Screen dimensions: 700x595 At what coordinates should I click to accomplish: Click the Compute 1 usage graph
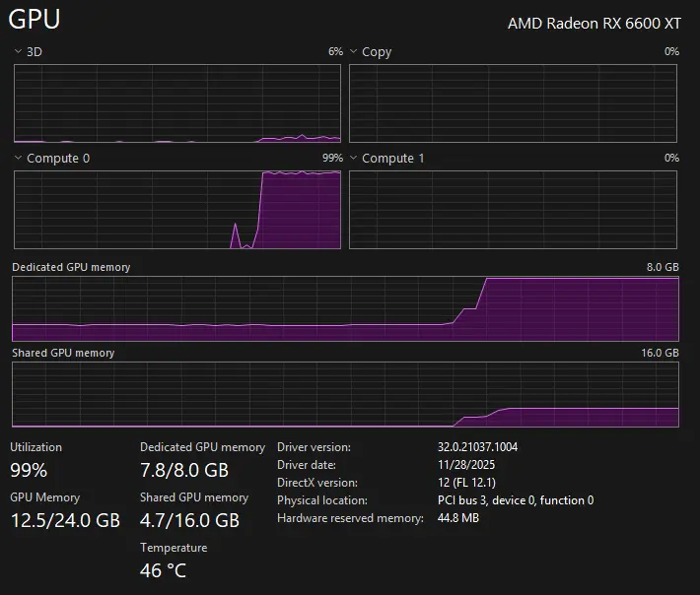513,210
